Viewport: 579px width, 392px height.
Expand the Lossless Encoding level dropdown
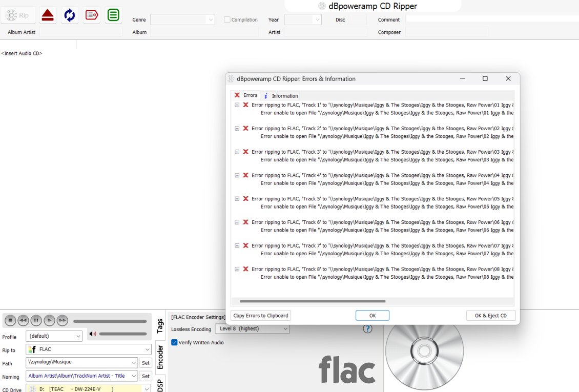(x=252, y=329)
